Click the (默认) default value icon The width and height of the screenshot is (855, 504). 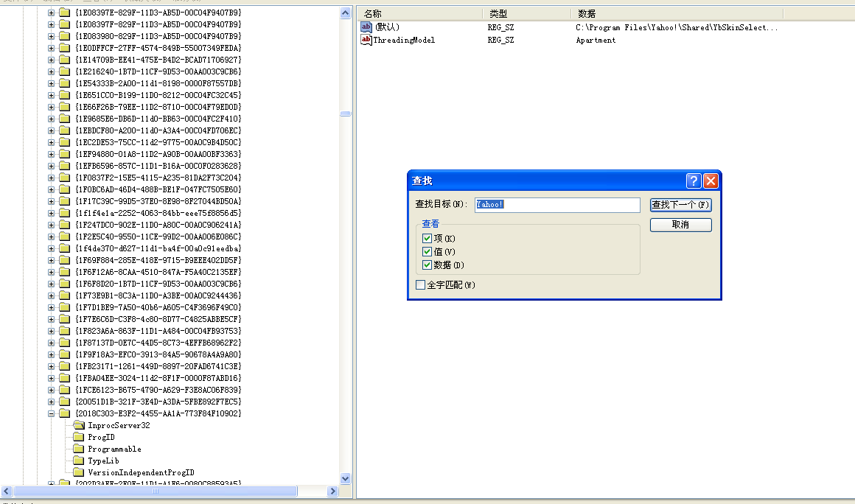(x=366, y=27)
